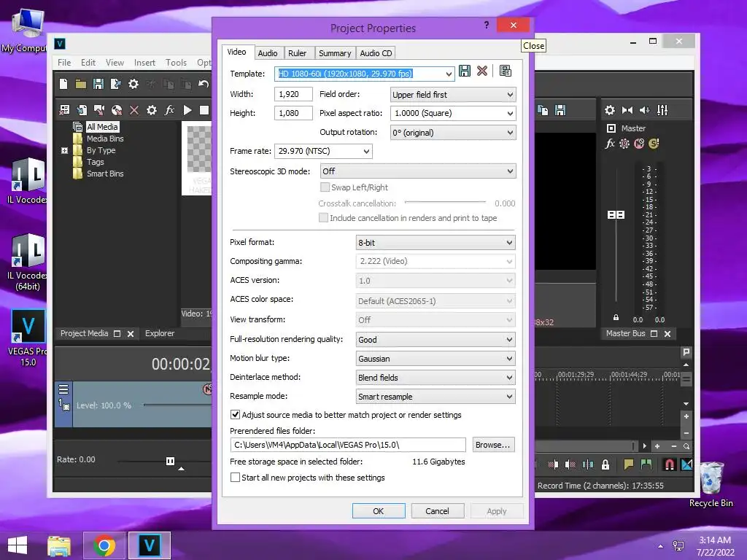
Task: Open project properties gear in the main toolbar
Action: tap(133, 85)
